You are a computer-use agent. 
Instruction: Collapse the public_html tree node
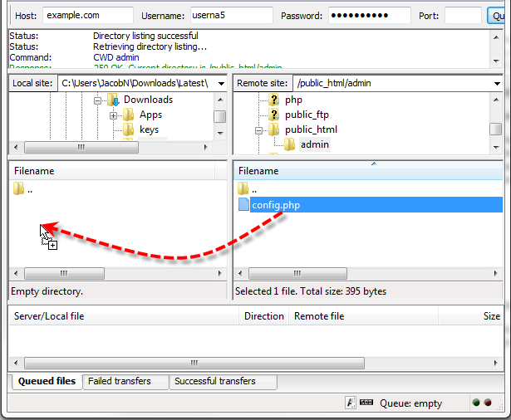(258, 130)
